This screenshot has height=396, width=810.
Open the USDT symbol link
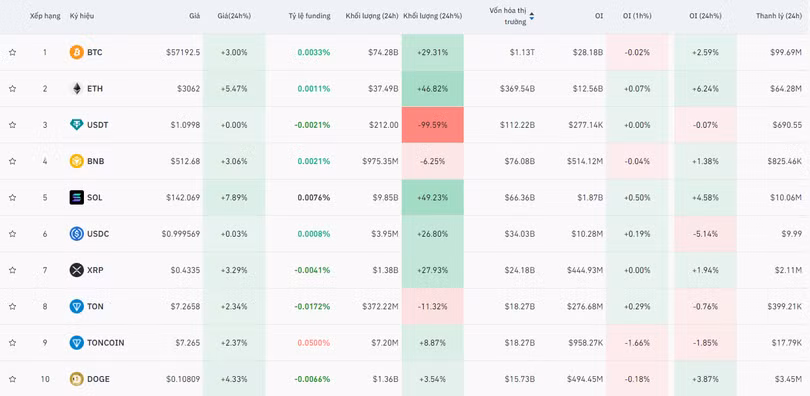tap(98, 125)
